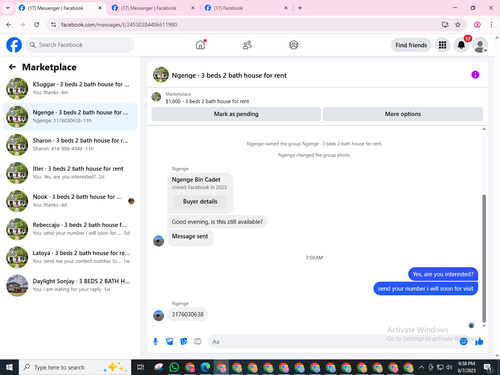500x375 pixels.
Task: Open Task View on the taskbar
Action: (x=141, y=367)
